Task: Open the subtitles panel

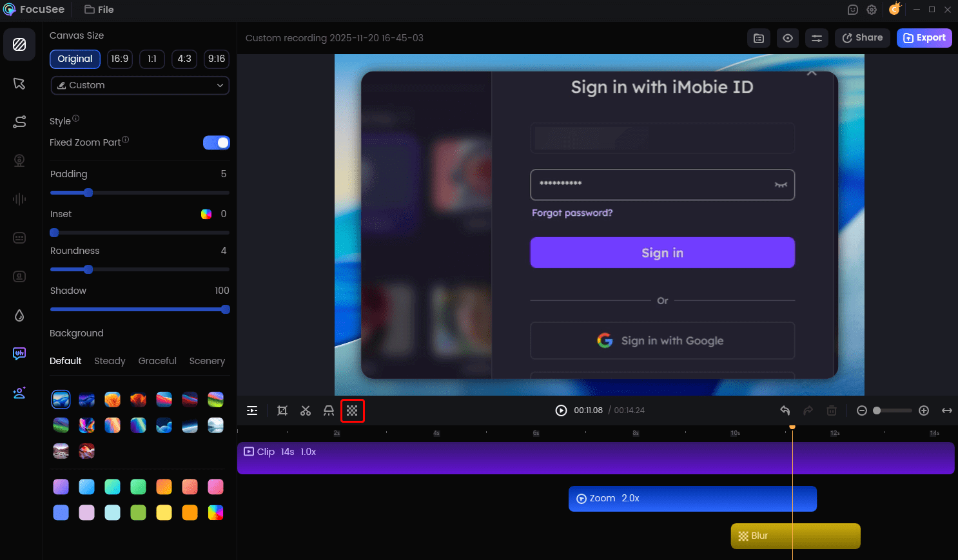Action: (19, 238)
